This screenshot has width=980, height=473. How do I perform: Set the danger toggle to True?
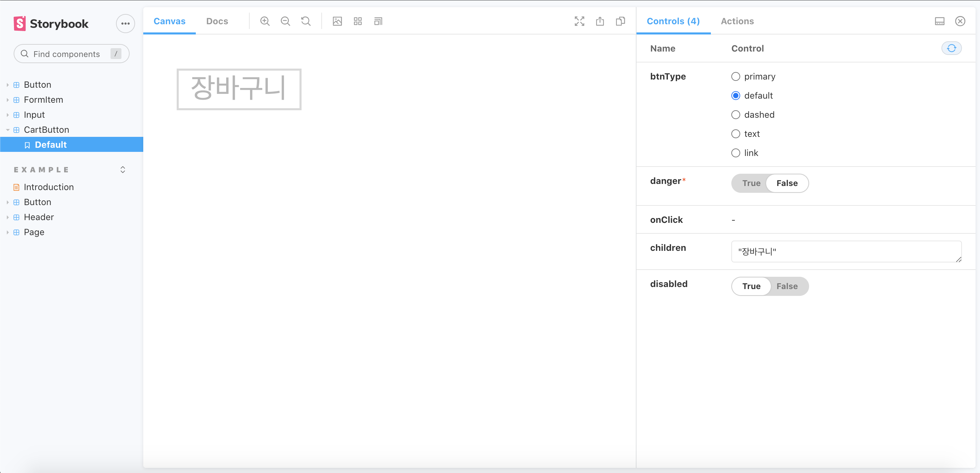[751, 183]
